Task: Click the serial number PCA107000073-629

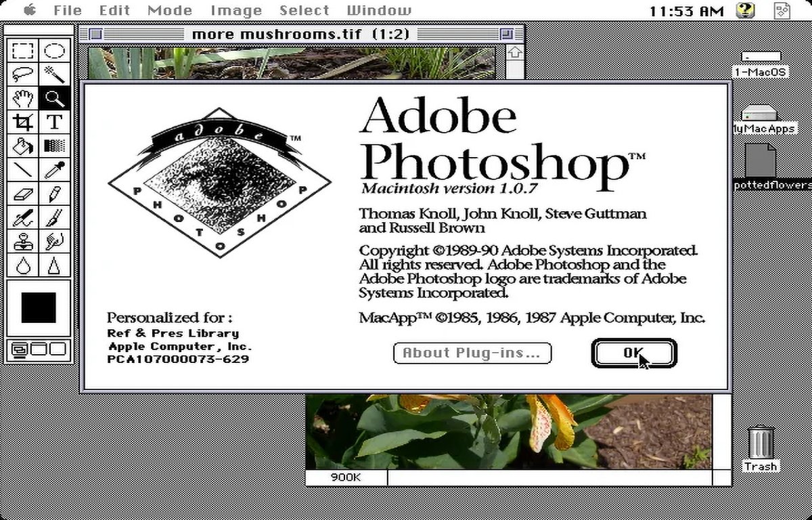Action: point(178,360)
